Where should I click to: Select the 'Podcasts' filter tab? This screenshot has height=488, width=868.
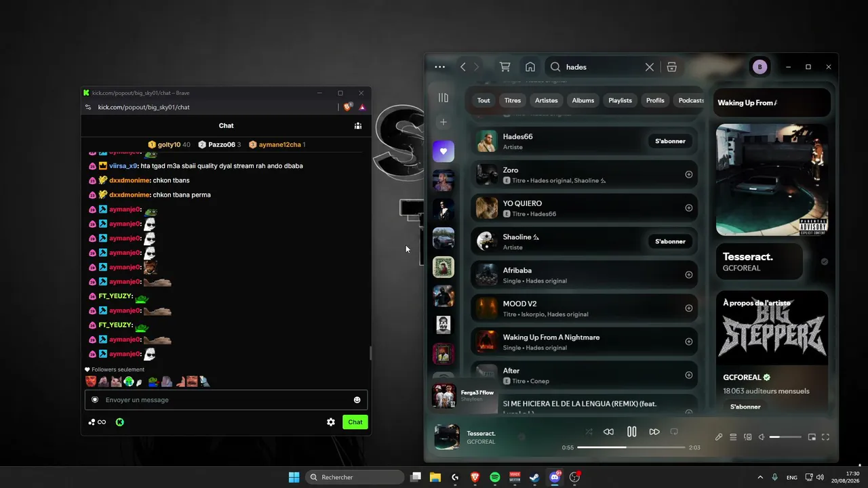click(691, 100)
